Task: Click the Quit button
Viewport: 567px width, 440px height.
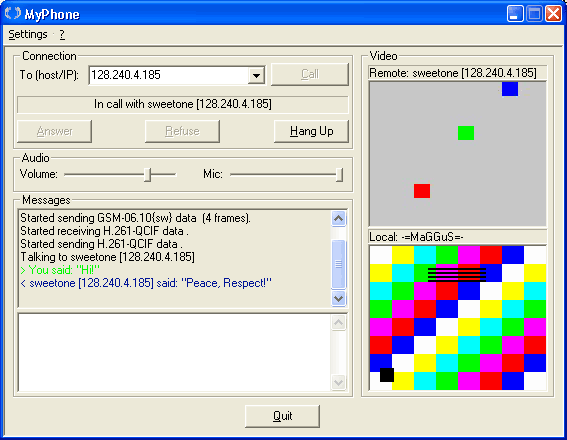Action: 282,416
